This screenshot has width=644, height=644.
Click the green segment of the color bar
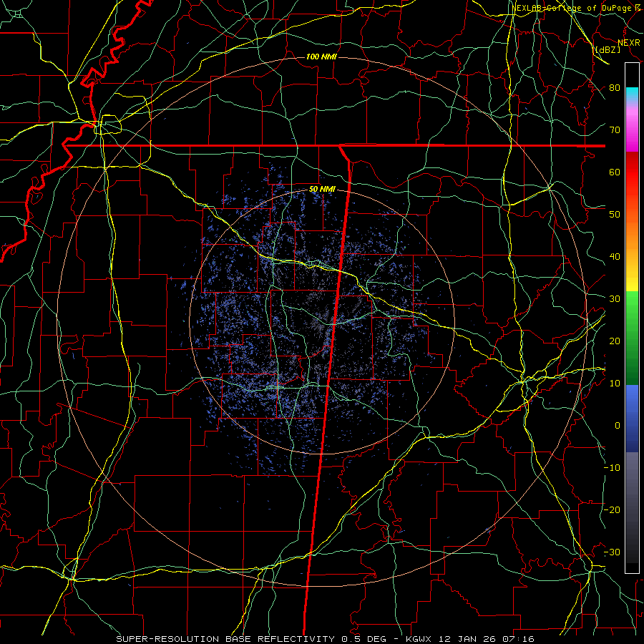pyautogui.click(x=632, y=338)
